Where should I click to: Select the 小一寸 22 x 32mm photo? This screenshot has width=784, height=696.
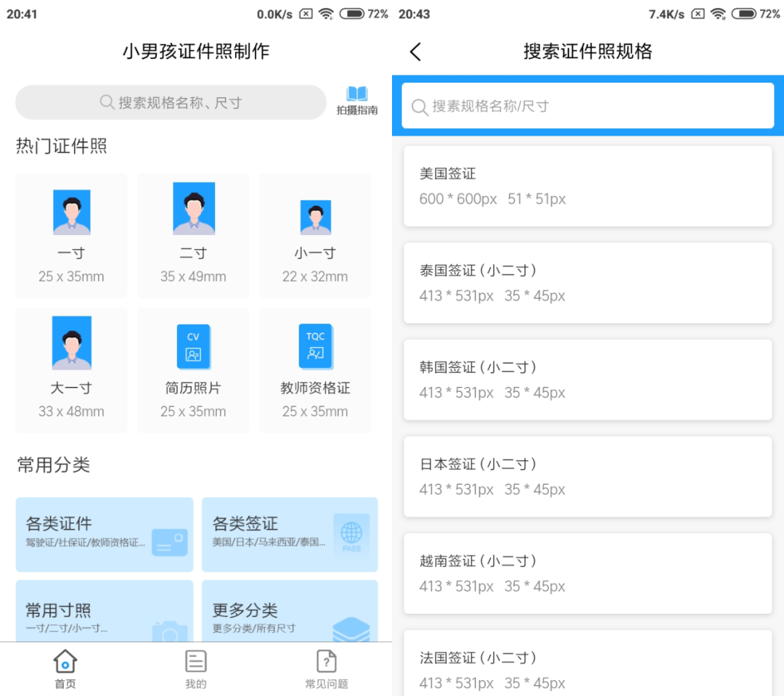(315, 235)
